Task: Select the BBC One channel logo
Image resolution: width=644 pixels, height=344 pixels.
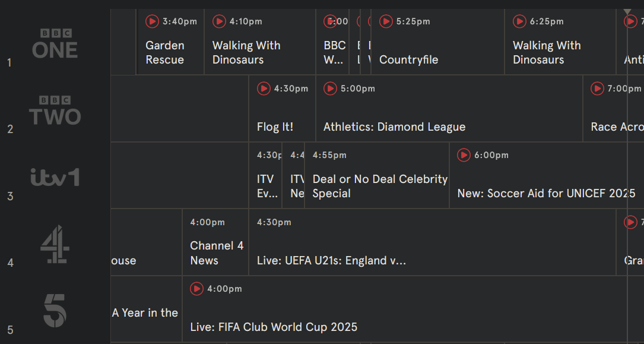Action: [55, 43]
